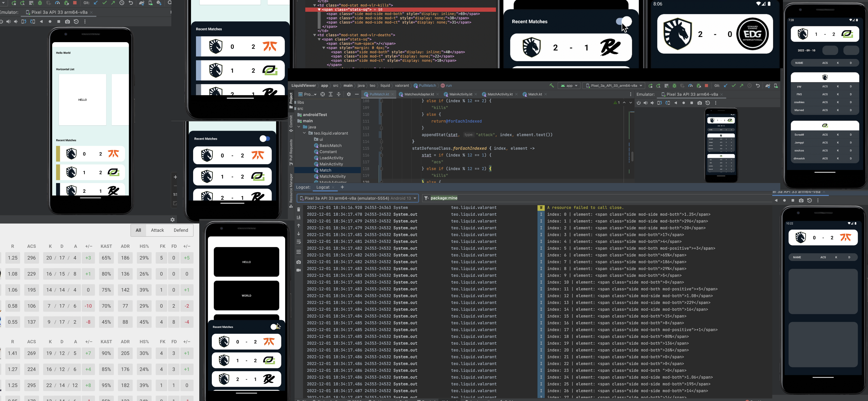Open the Pixel_3a_API_33 device dropdown in the toolbar
Screen dimensions: 868x401
pyautogui.click(x=614, y=86)
